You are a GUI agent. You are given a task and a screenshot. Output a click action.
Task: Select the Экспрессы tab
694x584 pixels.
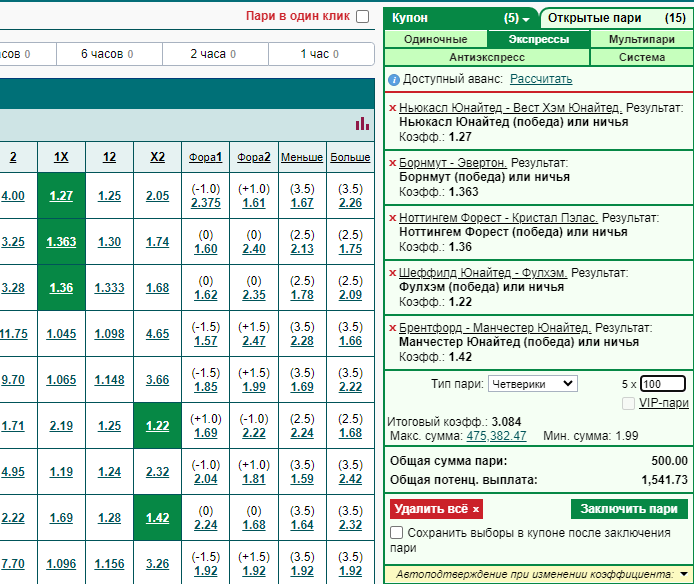point(538,39)
